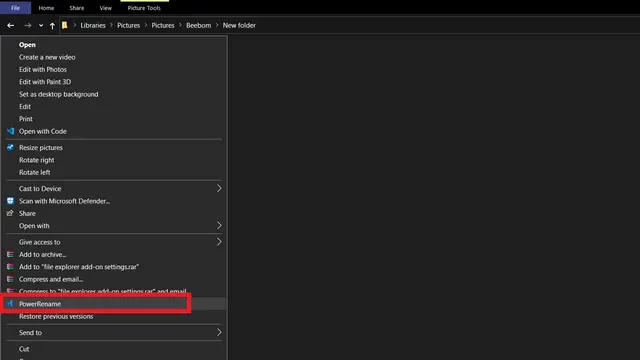Go back with the left arrow
This screenshot has height=360, width=640.
[x=11, y=25]
